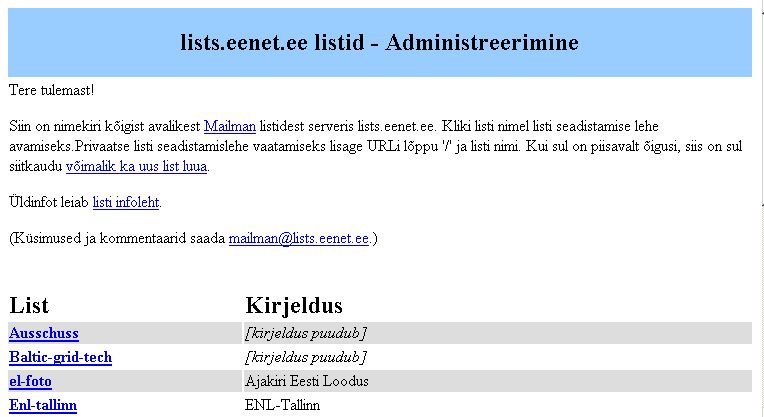Click the 'Üldinfot leiab' text
Screen dimensions: 764x417
[x=49, y=202]
